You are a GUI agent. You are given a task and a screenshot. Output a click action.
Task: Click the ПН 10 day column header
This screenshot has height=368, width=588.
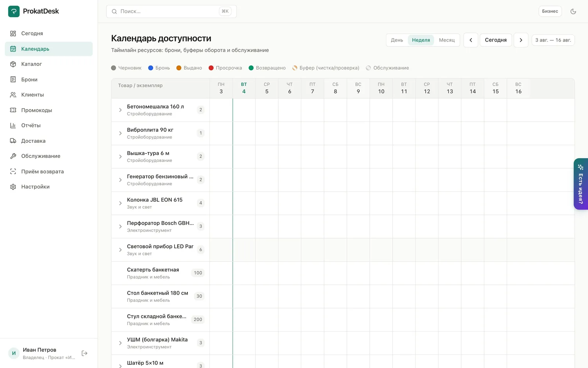381,88
